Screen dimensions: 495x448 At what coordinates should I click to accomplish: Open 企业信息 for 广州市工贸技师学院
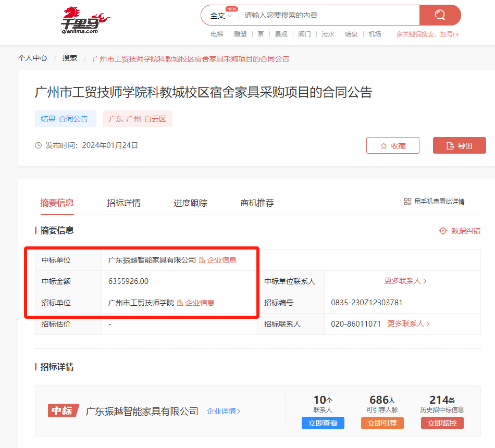pyautogui.click(x=196, y=303)
